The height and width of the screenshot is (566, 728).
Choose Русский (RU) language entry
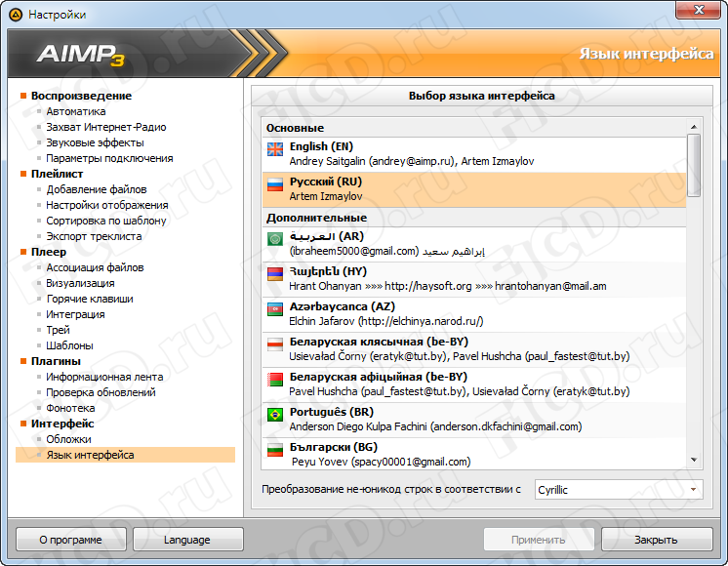point(474,189)
